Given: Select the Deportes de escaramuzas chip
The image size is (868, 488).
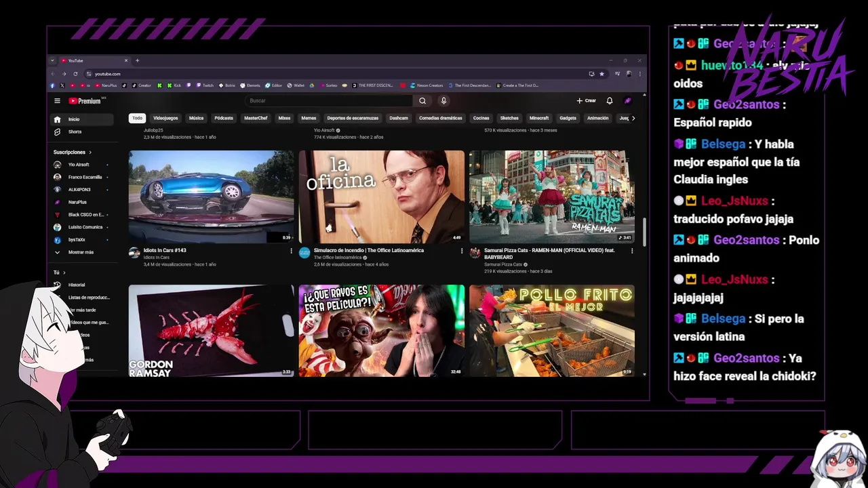Looking at the screenshot, I should click(x=353, y=118).
